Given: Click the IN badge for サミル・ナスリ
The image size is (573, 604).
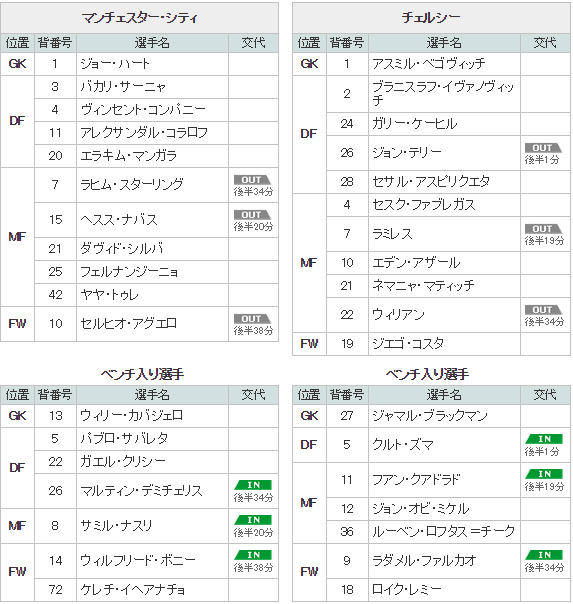Looking at the screenshot, I should 253,520.
